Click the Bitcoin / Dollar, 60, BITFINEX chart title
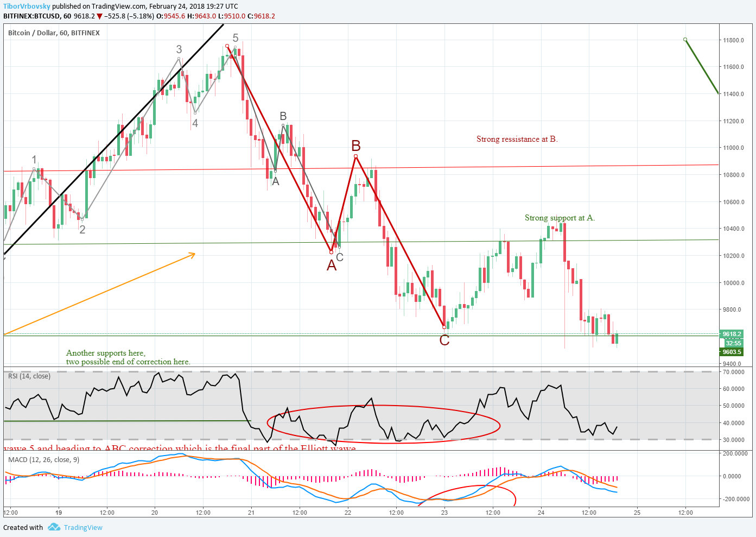This screenshot has width=756, height=537. tap(54, 33)
